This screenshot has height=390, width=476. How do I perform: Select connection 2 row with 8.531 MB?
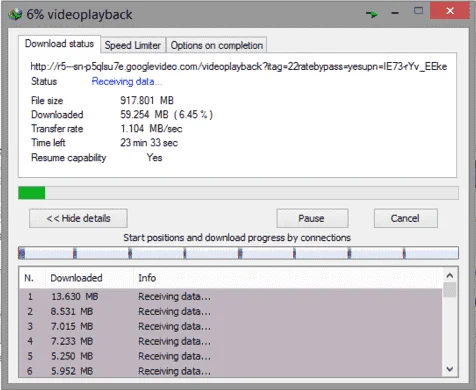coord(231,311)
